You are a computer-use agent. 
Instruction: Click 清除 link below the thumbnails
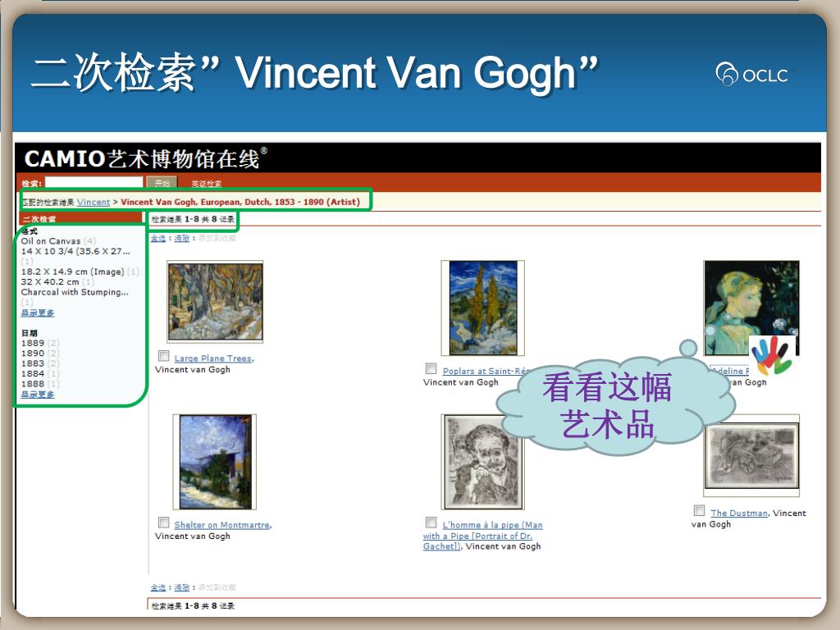pos(181,587)
